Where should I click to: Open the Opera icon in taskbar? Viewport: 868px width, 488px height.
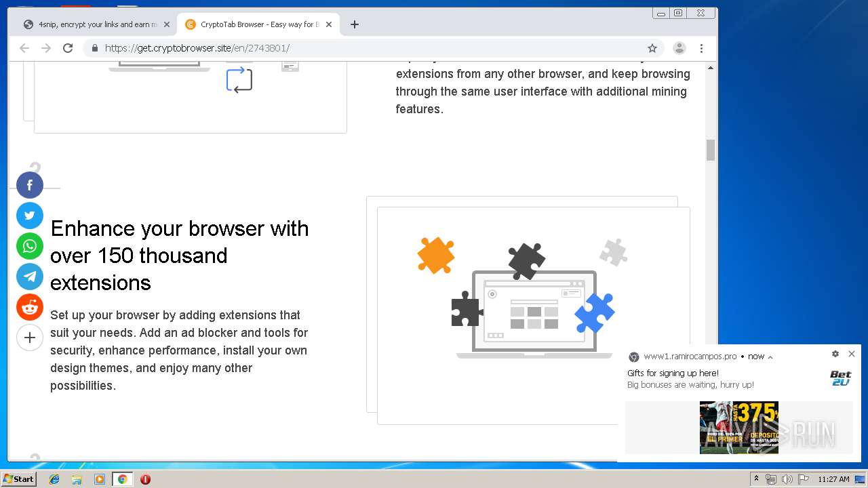(145, 479)
